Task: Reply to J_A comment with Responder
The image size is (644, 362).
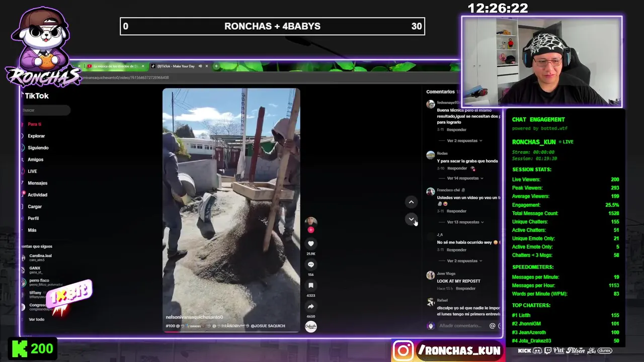Action: [x=456, y=250]
